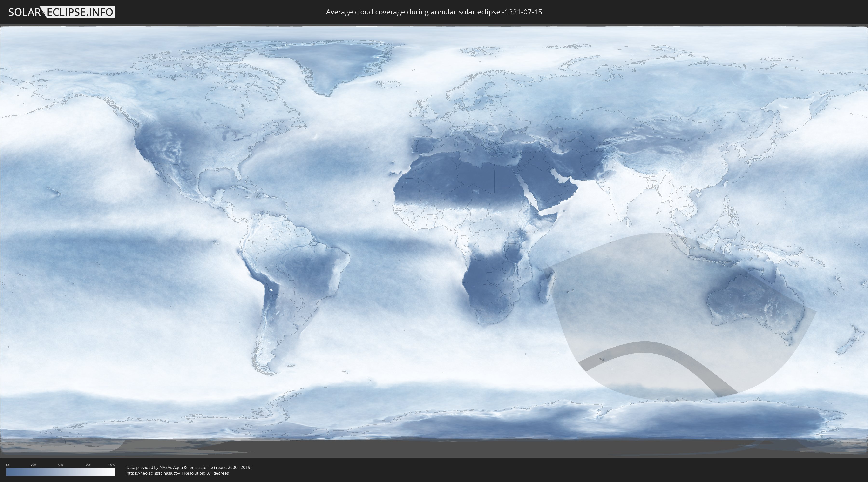The width and height of the screenshot is (868, 482).
Task: Click the Resolution: 0.1 degrees text
Action: pyautogui.click(x=206, y=473)
